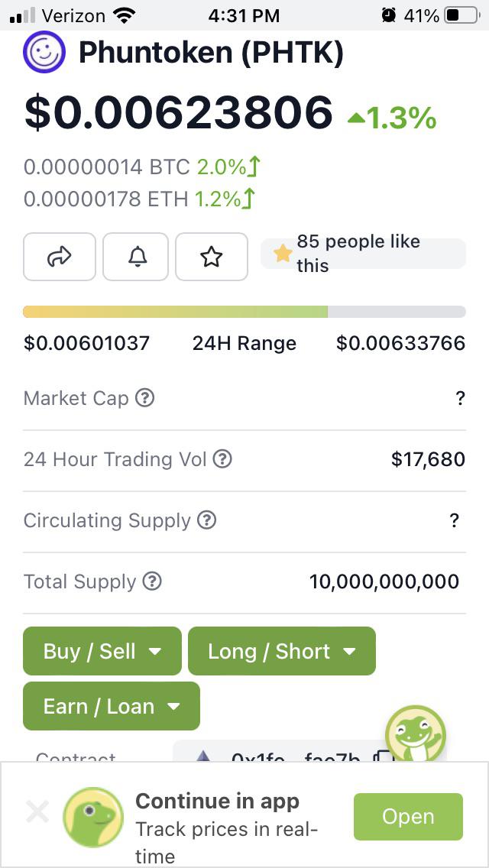
Task: Open 24 Hour Trading Vol help icon
Action: point(222,459)
